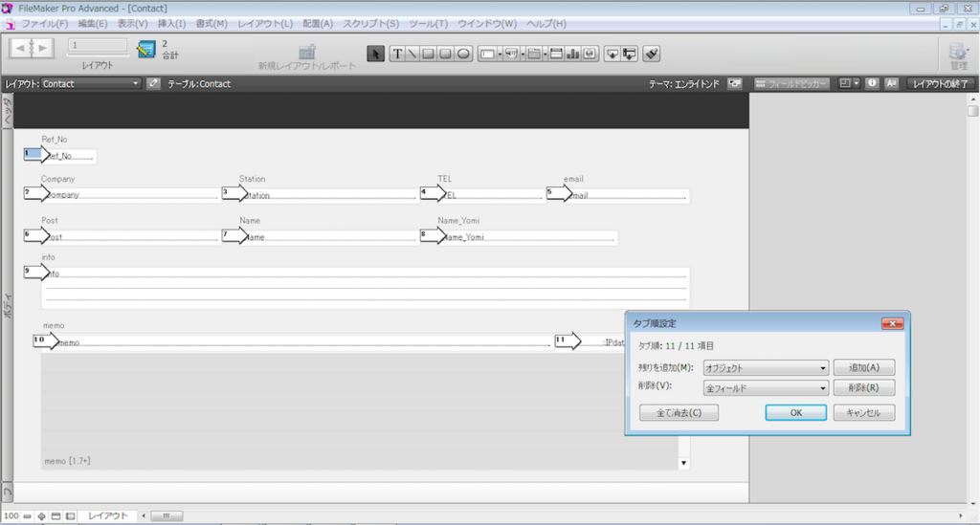Select the arrow selection tool
This screenshot has width=980, height=525.
pyautogui.click(x=375, y=54)
